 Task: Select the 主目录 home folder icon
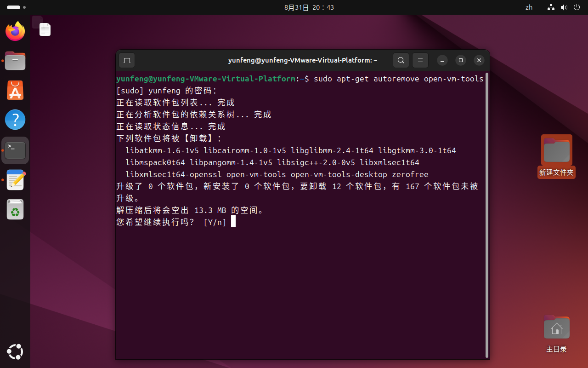pos(556,333)
